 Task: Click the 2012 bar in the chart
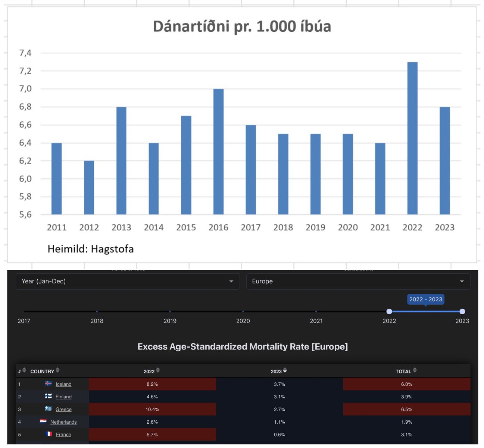[89, 187]
